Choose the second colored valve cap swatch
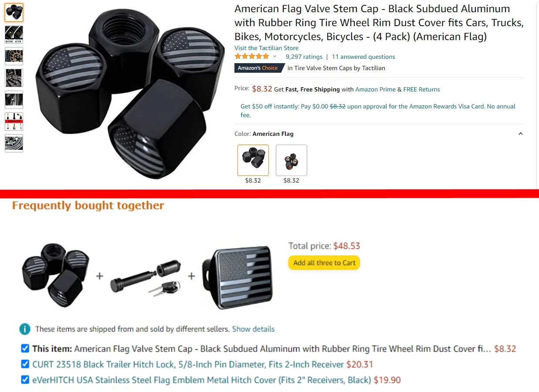539x392 pixels. [x=292, y=160]
